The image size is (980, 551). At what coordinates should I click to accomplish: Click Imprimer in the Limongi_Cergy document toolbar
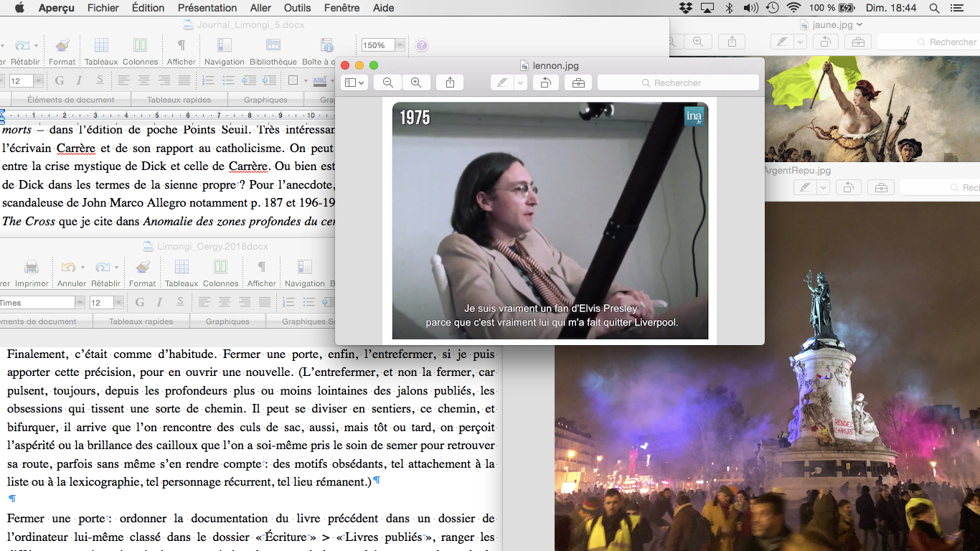[x=32, y=267]
